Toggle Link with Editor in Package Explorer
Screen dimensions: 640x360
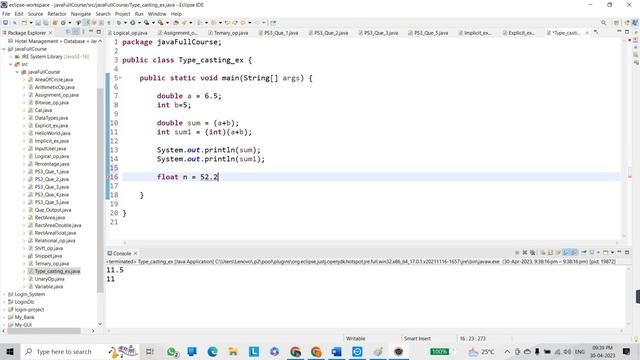pyautogui.click(x=76, y=32)
